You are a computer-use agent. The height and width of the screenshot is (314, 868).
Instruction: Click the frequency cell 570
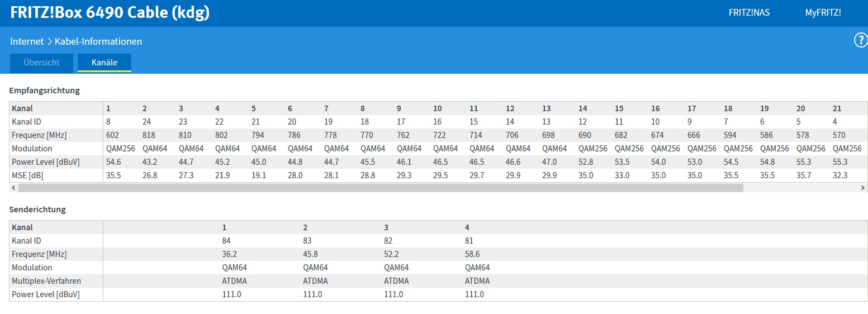coord(839,135)
